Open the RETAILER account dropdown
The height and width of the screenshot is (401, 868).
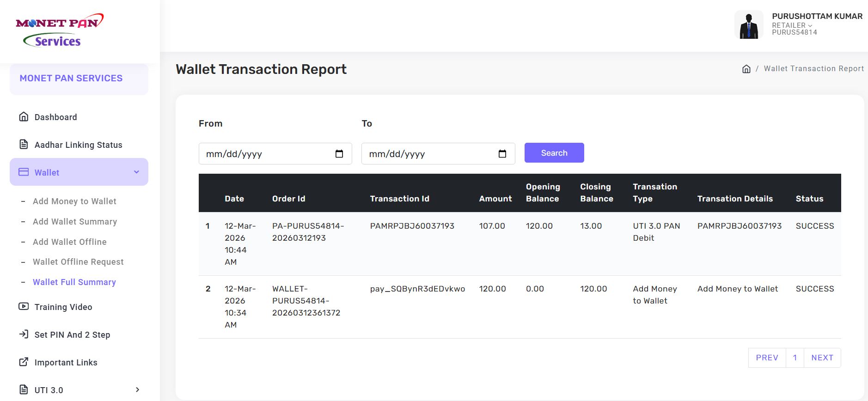[x=792, y=25]
